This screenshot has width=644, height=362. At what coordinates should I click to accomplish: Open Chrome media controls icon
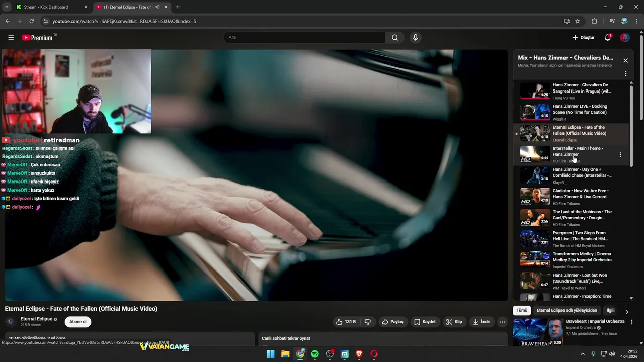coord(612,21)
